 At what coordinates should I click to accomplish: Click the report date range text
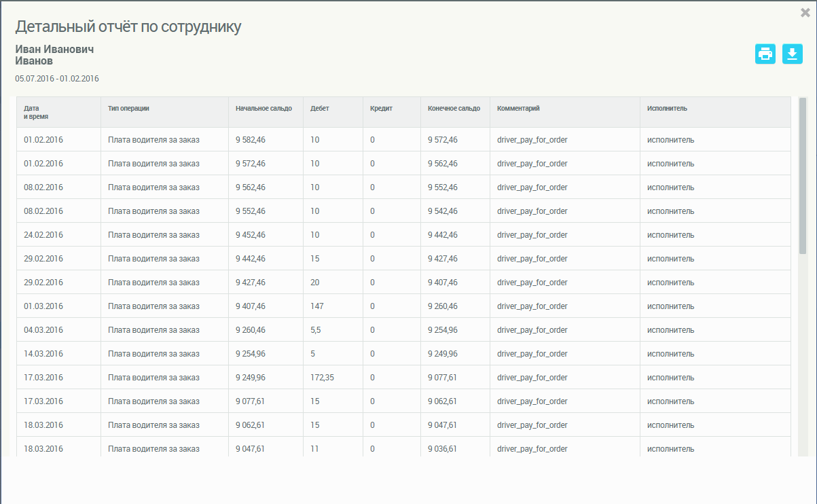tap(57, 79)
